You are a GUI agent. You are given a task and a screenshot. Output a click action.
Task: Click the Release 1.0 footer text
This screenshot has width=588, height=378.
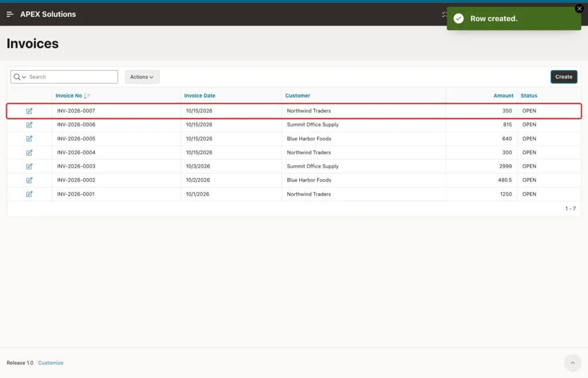tap(20, 363)
